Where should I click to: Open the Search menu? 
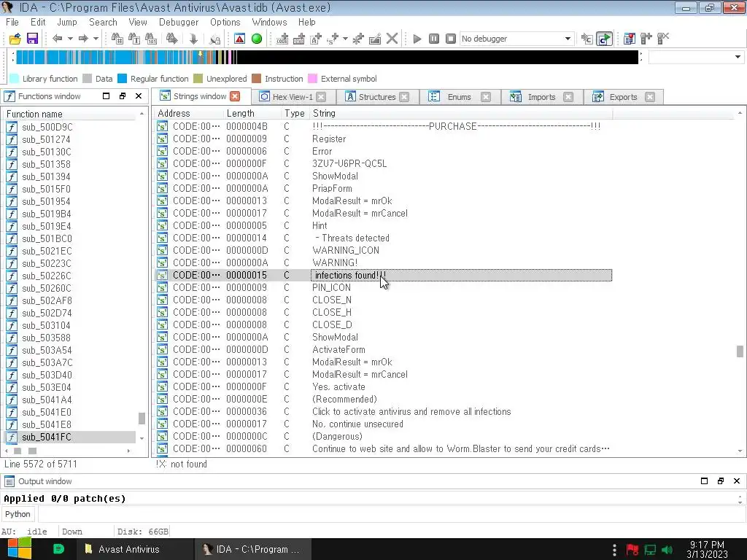coord(103,23)
